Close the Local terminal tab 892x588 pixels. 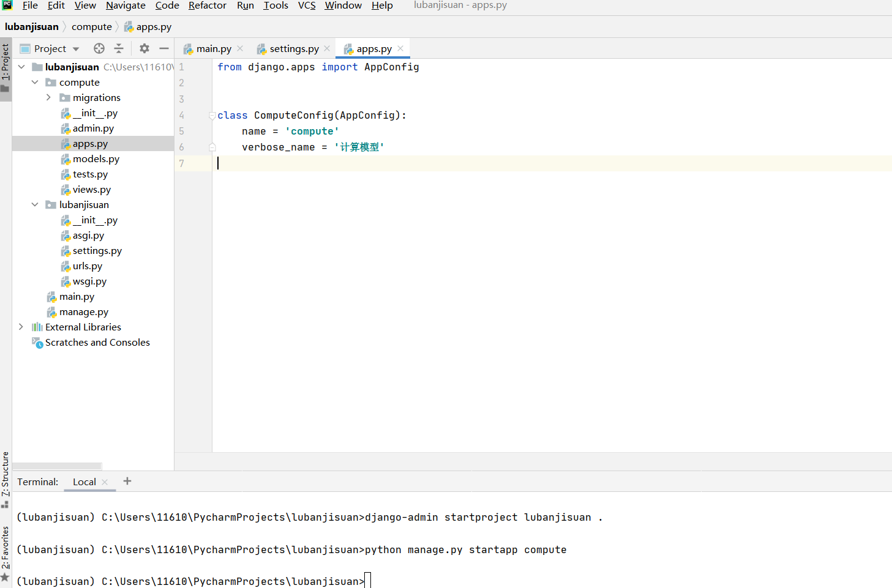105,482
